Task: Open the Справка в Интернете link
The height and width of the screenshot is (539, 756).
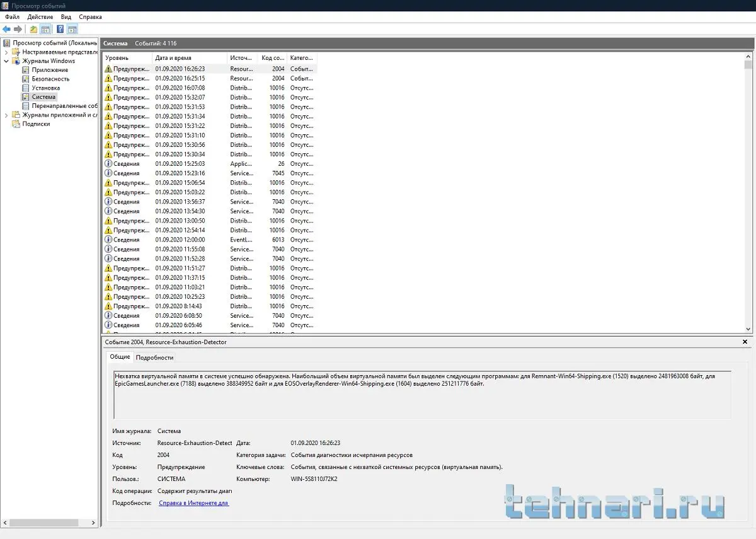Action: (x=193, y=503)
